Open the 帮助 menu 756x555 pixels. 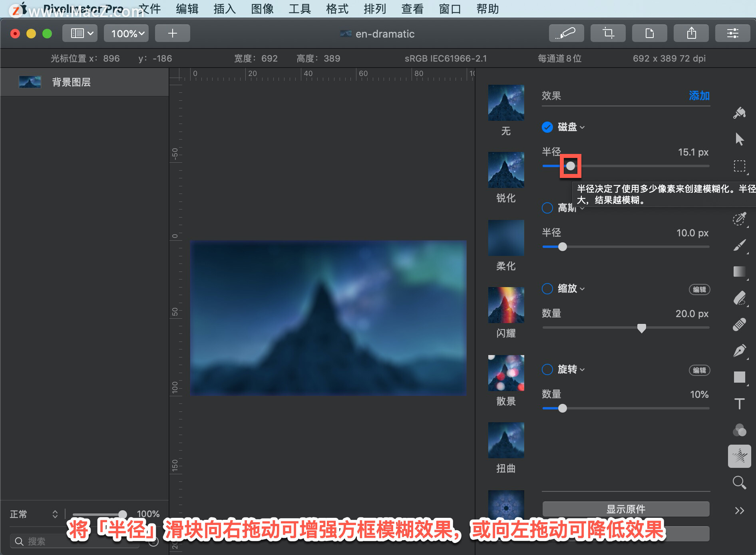tap(487, 8)
